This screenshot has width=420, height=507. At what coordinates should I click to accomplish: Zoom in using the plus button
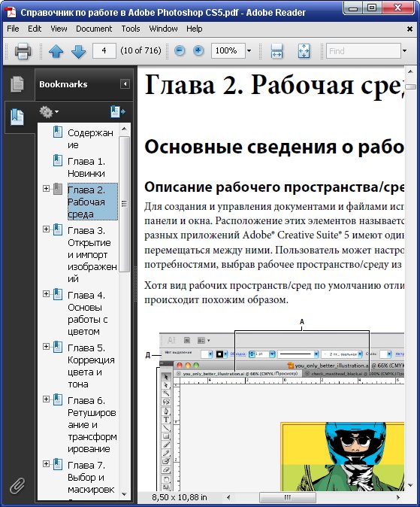point(198,50)
